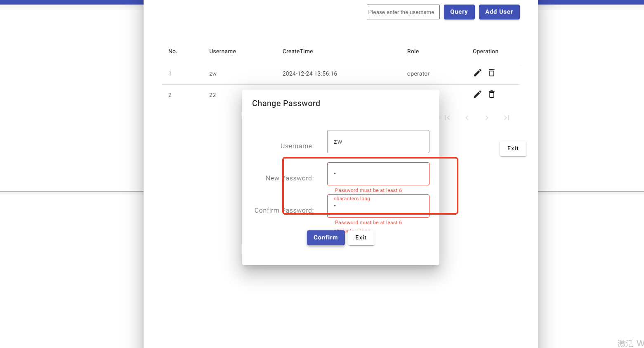Viewport: 644px width, 348px height.
Task: Click username 22 in second row
Action: (212, 95)
